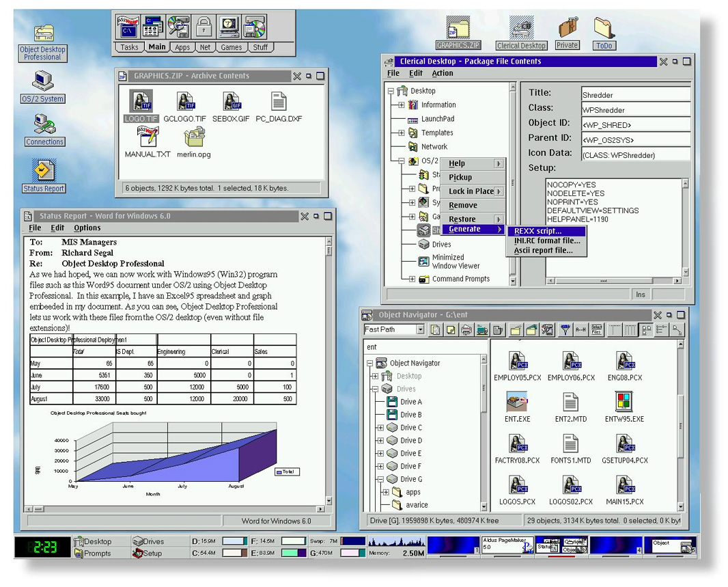Select the LOGO.TIF file in GRAPHICS.ZIP archive
Image resolution: width=728 pixels, height=587 pixels.
pos(141,107)
